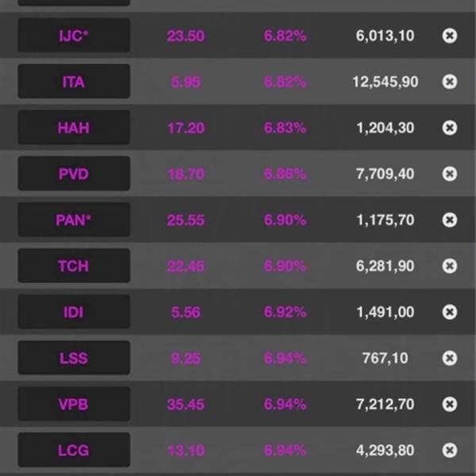476x476 pixels.
Task: Open the PAN* ticker button
Action: pyautogui.click(x=74, y=220)
